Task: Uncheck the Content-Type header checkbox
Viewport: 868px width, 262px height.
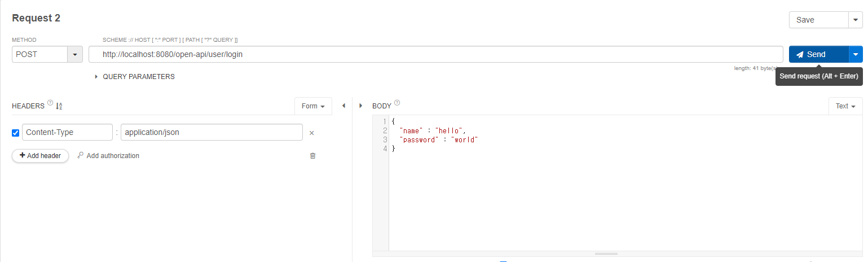Action: coord(15,133)
